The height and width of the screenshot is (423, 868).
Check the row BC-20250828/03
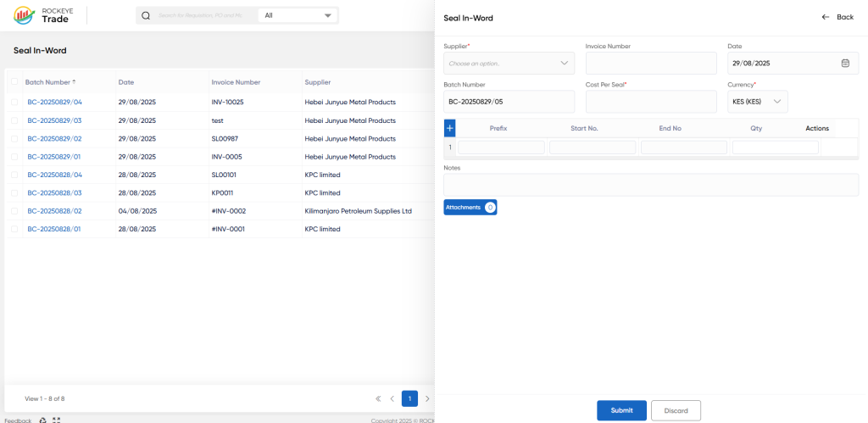(x=14, y=192)
